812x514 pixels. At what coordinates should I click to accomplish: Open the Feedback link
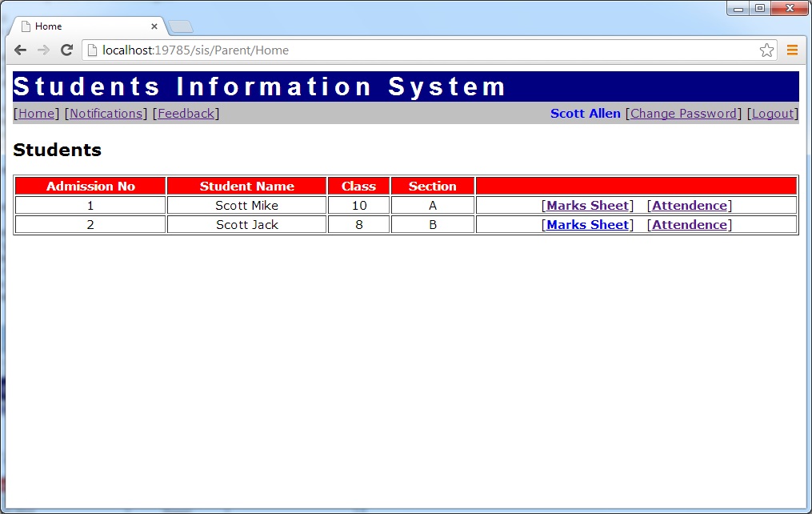tap(186, 114)
